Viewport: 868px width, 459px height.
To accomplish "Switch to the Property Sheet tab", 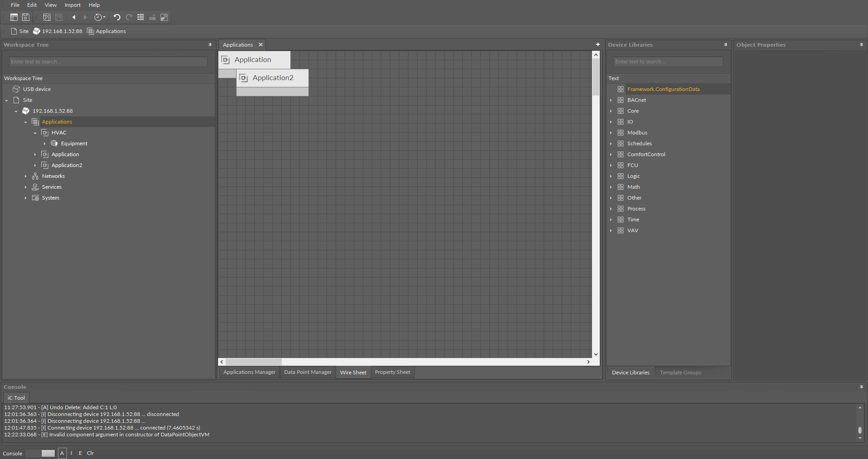I will tap(392, 372).
